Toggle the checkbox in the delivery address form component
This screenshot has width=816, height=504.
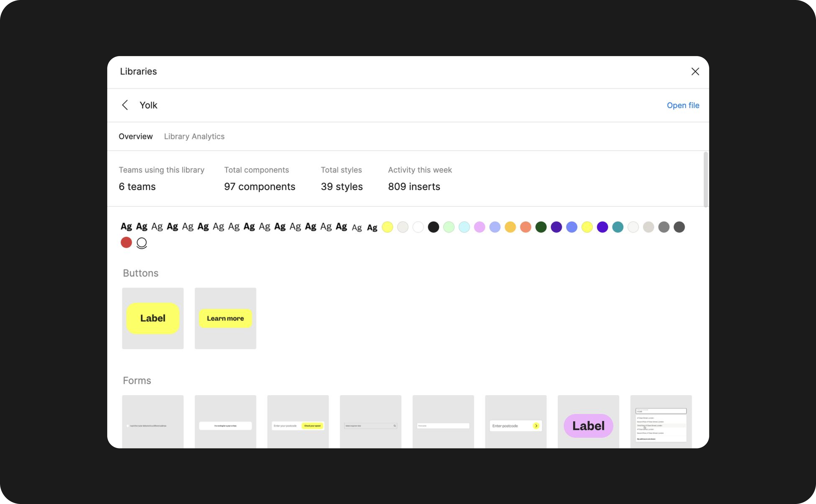coord(128,426)
